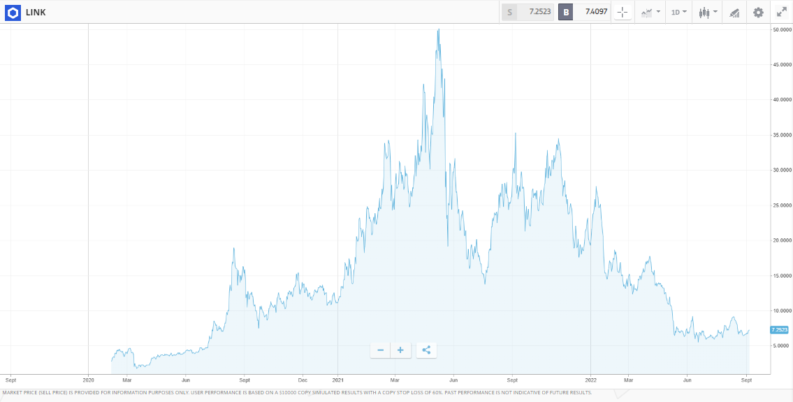The image size is (793, 402).
Task: Select the drawing tools pencil icon
Action: coord(734,13)
